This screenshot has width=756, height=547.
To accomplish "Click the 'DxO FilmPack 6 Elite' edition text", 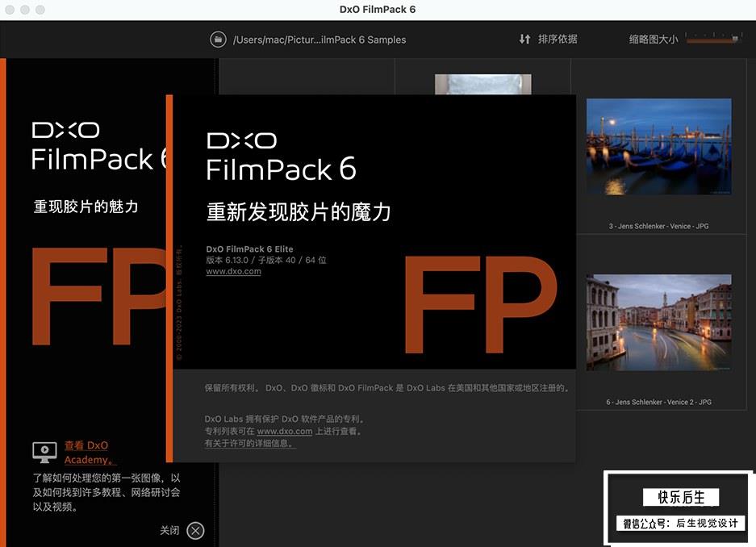I will coord(250,249).
